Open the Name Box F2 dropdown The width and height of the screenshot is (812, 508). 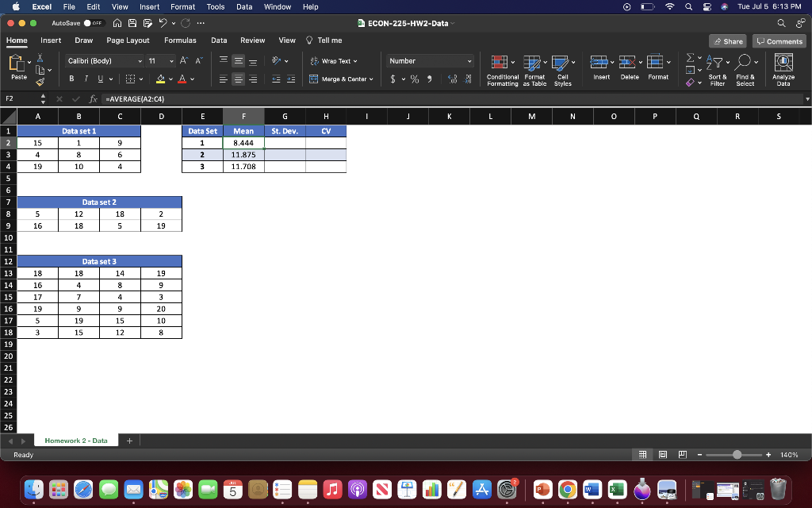(x=43, y=98)
